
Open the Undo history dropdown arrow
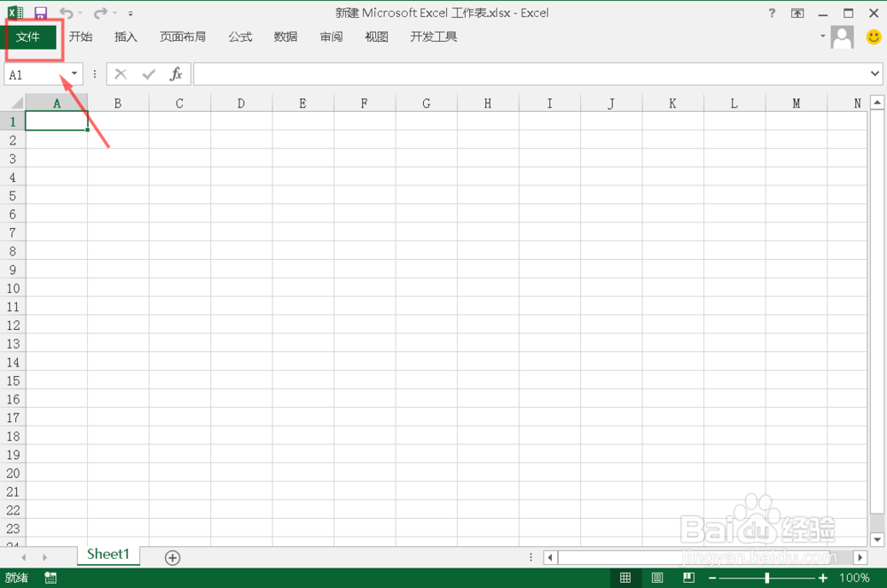[81, 13]
